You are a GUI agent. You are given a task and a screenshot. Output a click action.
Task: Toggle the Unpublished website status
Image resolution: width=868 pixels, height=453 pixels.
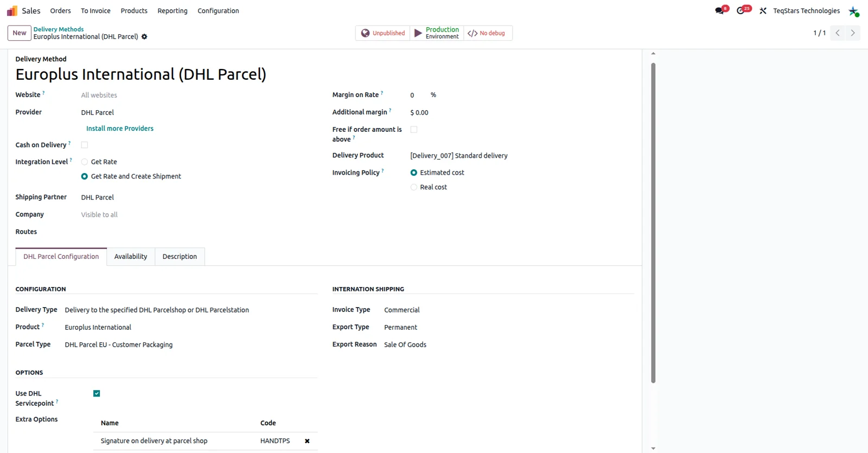[x=383, y=33]
